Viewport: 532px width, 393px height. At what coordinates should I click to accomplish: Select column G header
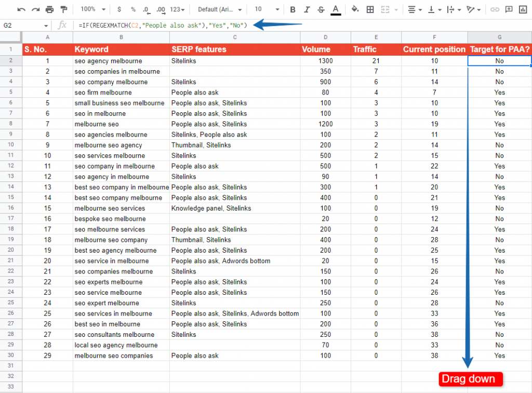(499, 37)
